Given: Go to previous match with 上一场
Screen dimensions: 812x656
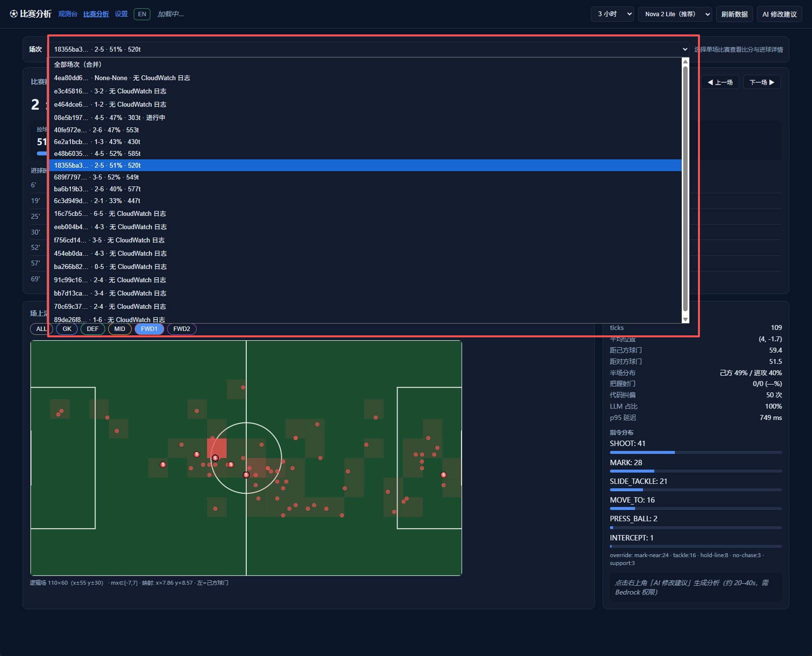Looking at the screenshot, I should tap(720, 82).
